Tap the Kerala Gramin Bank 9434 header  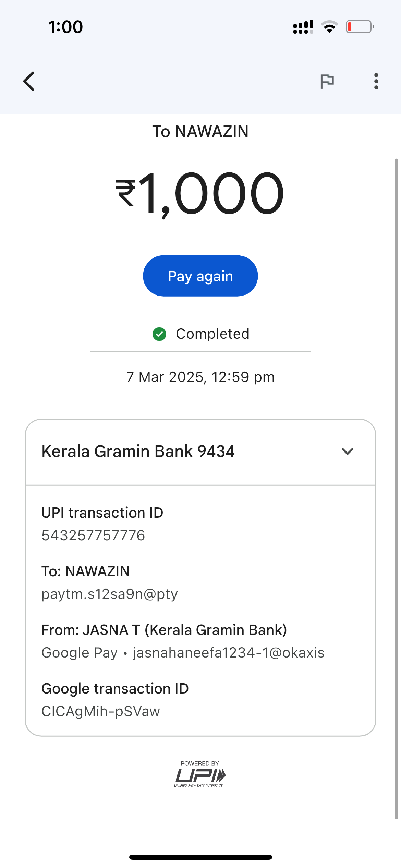(138, 451)
